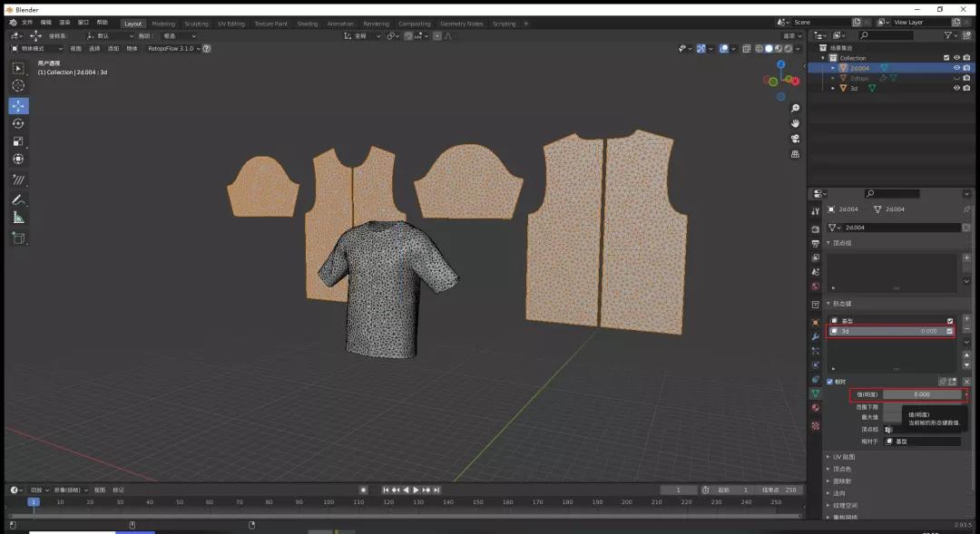
Task: Toggle the Collection checkbox in the outliner
Action: (x=946, y=58)
